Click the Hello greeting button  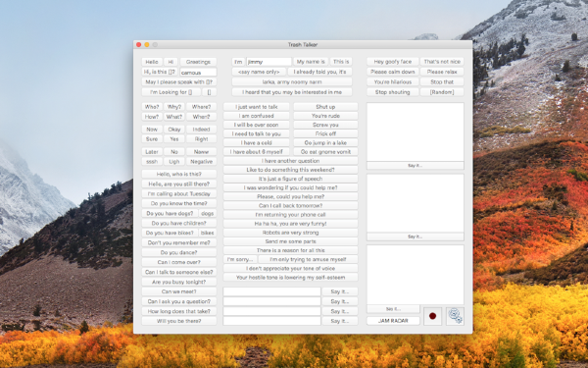(152, 62)
